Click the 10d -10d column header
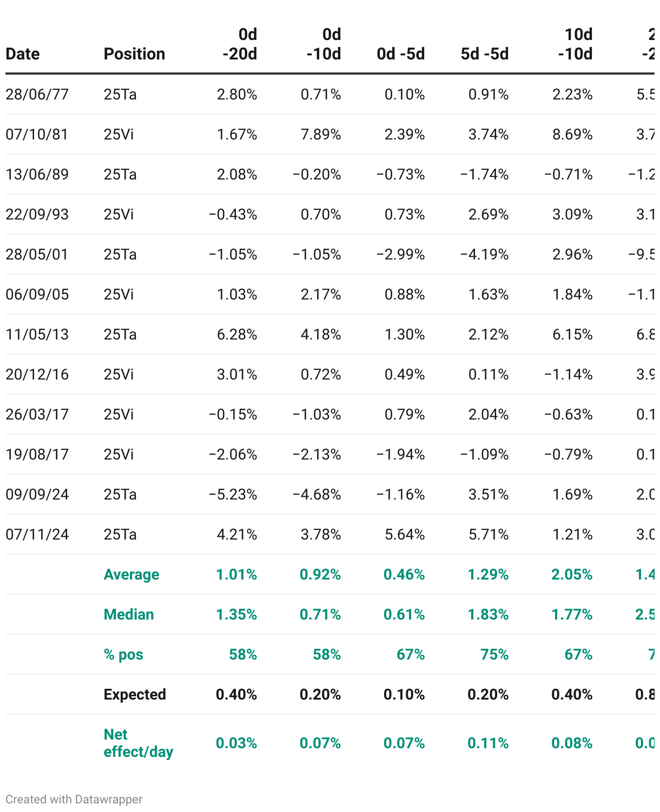 coord(576,44)
